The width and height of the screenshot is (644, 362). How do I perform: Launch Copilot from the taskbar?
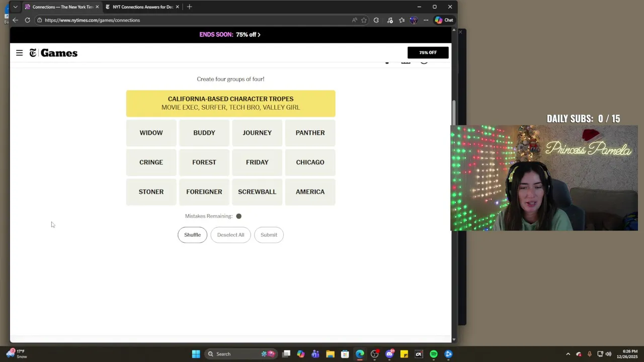click(301, 354)
